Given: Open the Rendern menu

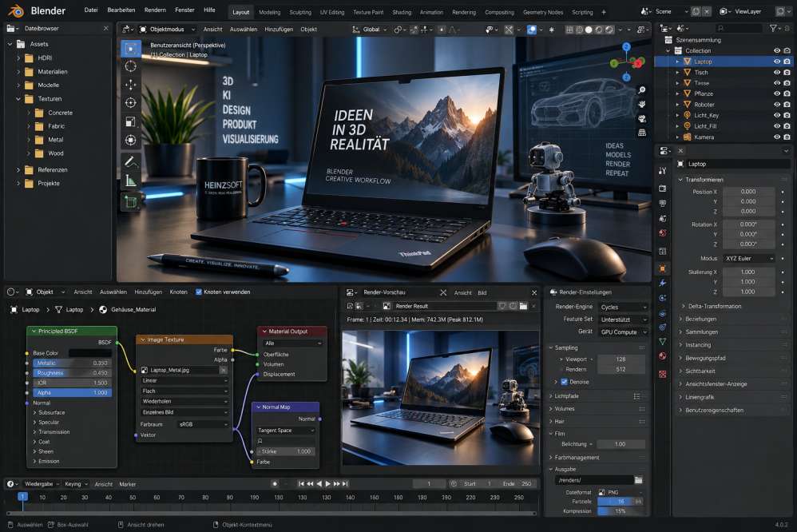Looking at the screenshot, I should click(155, 10).
